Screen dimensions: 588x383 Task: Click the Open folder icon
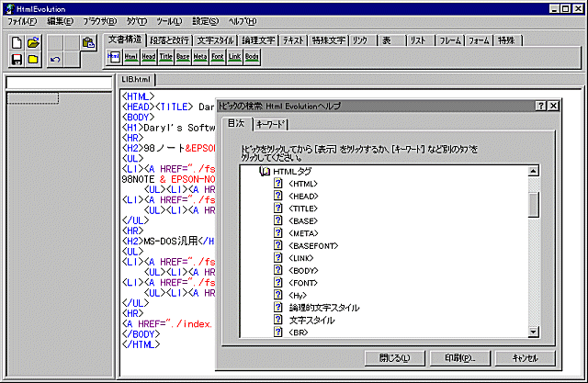click(x=33, y=42)
